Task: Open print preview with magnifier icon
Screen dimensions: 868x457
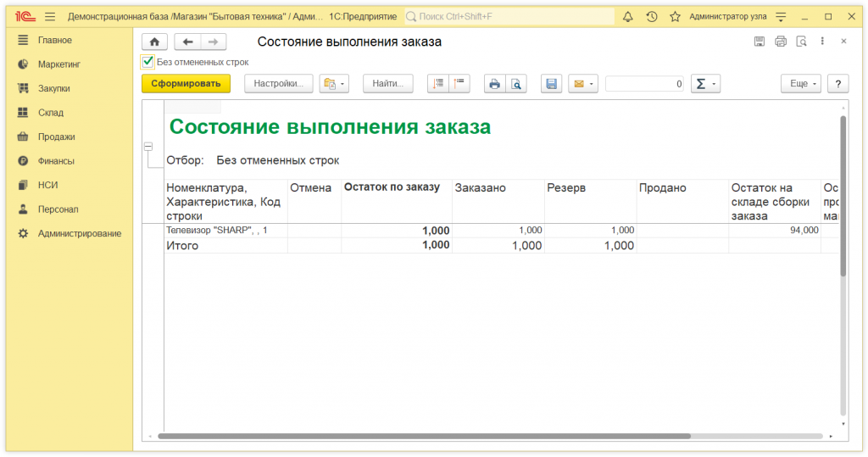Action: pyautogui.click(x=515, y=84)
